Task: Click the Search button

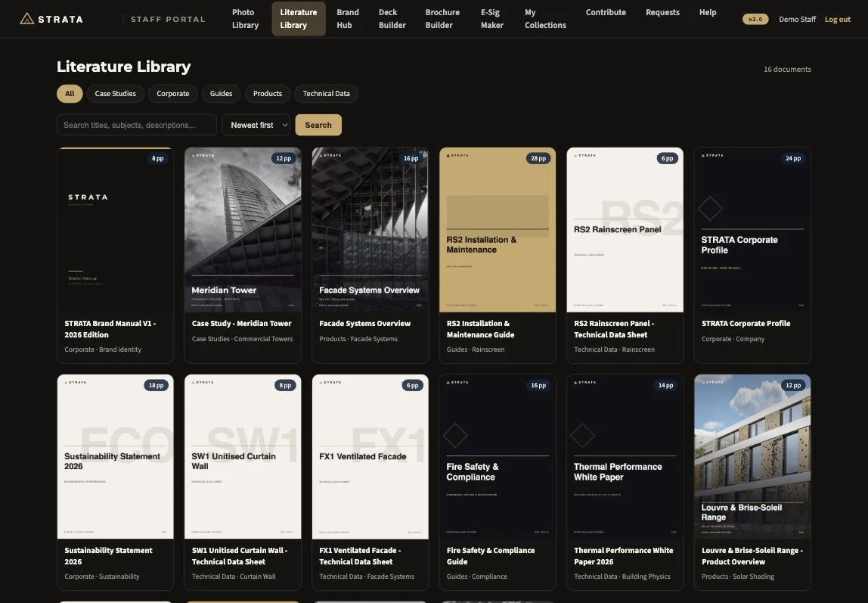Action: point(318,125)
